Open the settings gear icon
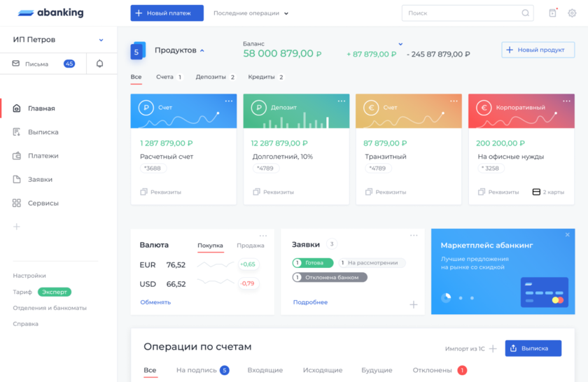Image resolution: width=588 pixels, height=382 pixels. click(x=572, y=13)
